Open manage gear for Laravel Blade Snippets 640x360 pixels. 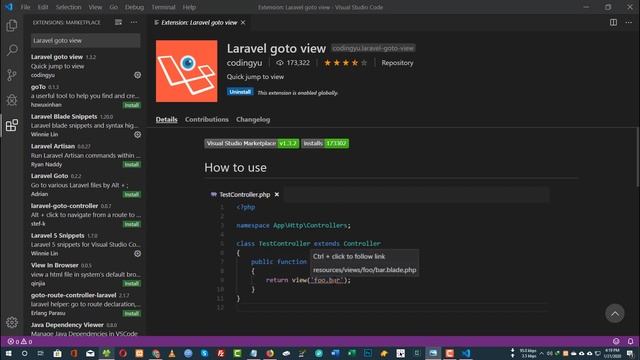coord(138,134)
